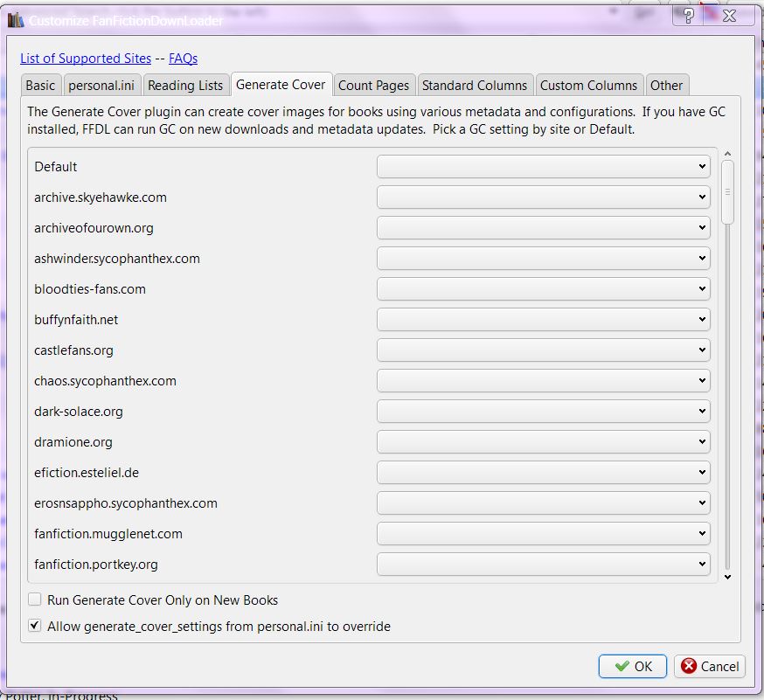The height and width of the screenshot is (700, 764).
Task: Confirm settings with OK button
Action: 633,666
